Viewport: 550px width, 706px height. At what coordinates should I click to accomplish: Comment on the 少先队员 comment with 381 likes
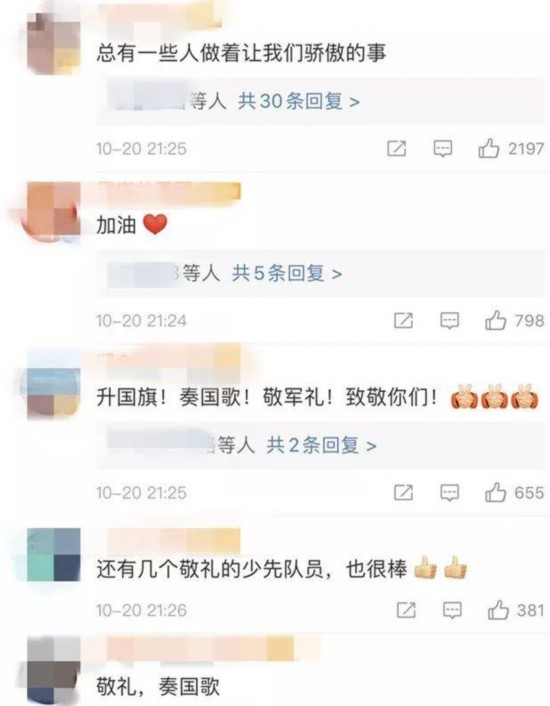point(452,611)
